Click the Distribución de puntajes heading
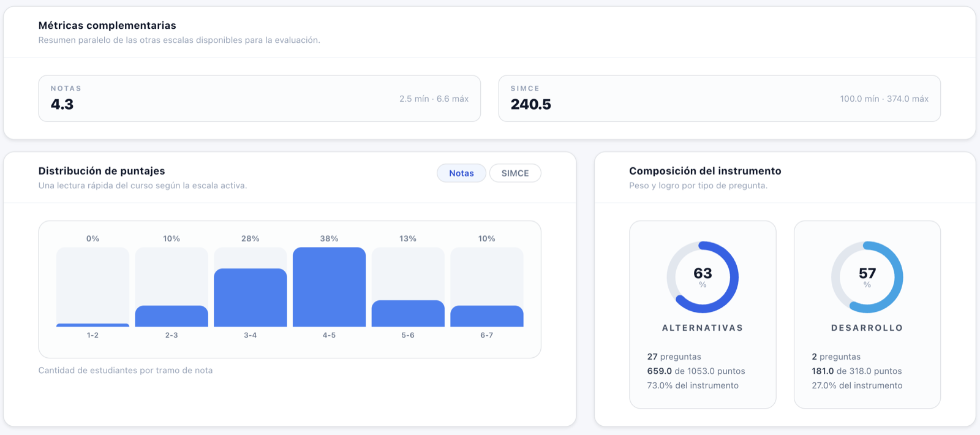Image resolution: width=980 pixels, height=435 pixels. (102, 171)
